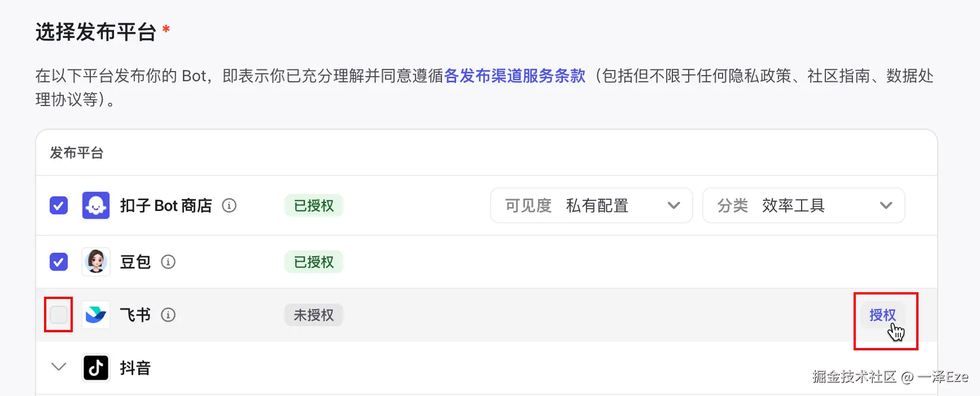Click the 抖音 TikTok logo icon
The height and width of the screenshot is (396, 980).
(x=96, y=368)
